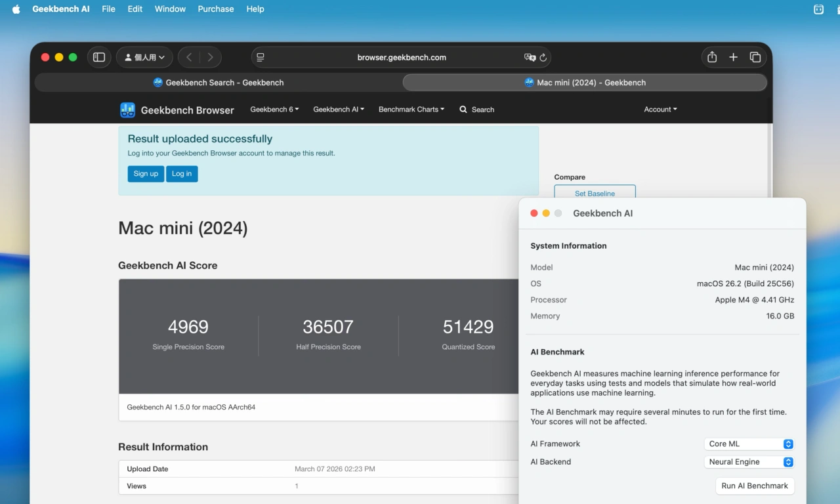Click the Safari forward arrow
This screenshot has width=840, height=504.
coord(210,57)
